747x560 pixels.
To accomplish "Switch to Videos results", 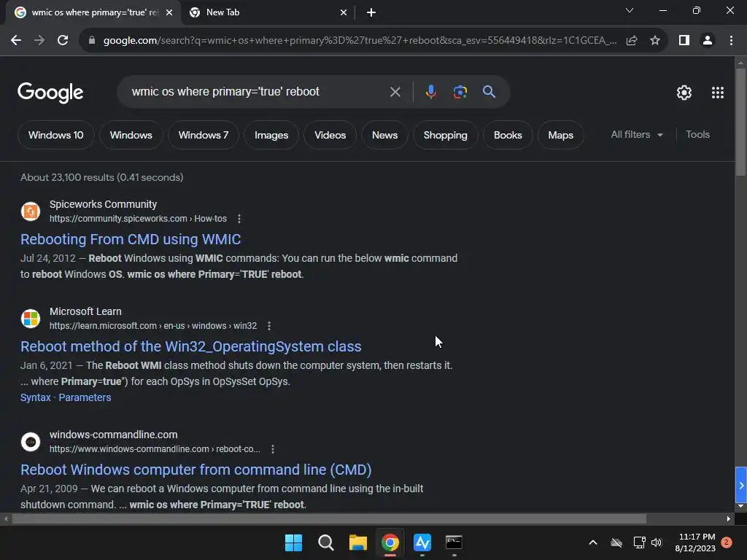I will coord(330,135).
